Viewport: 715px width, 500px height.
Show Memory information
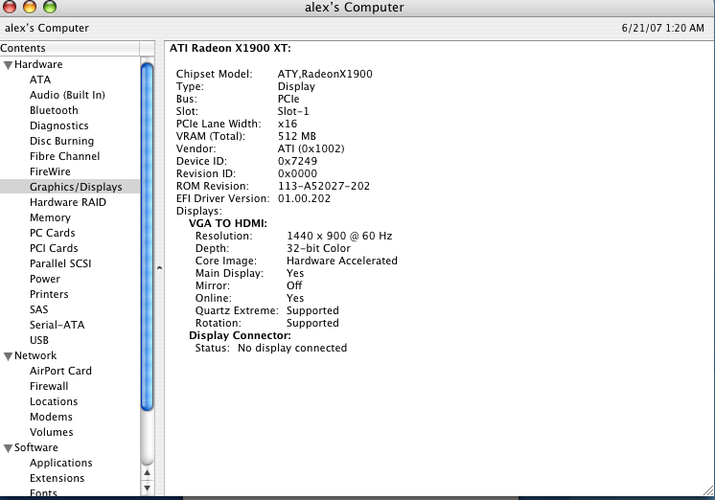[50, 217]
